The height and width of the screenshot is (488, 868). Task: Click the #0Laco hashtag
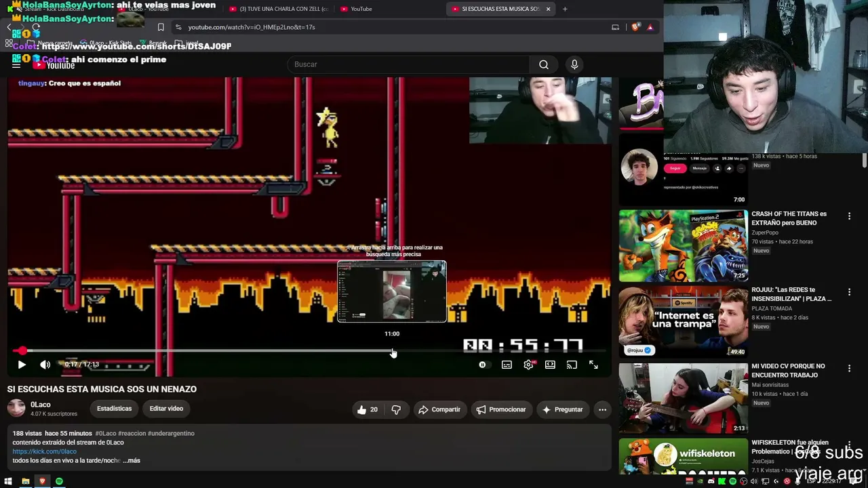tap(106, 433)
